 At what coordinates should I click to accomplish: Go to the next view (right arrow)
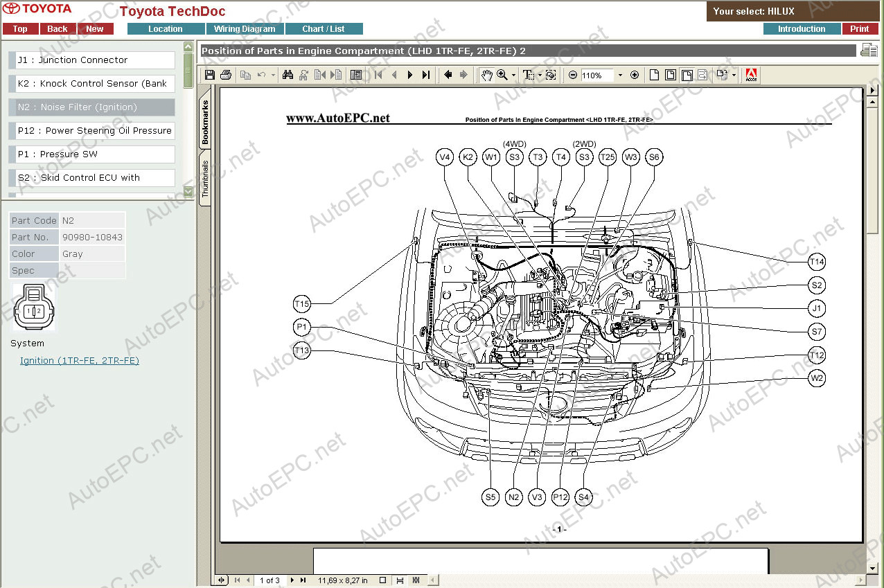pos(463,75)
